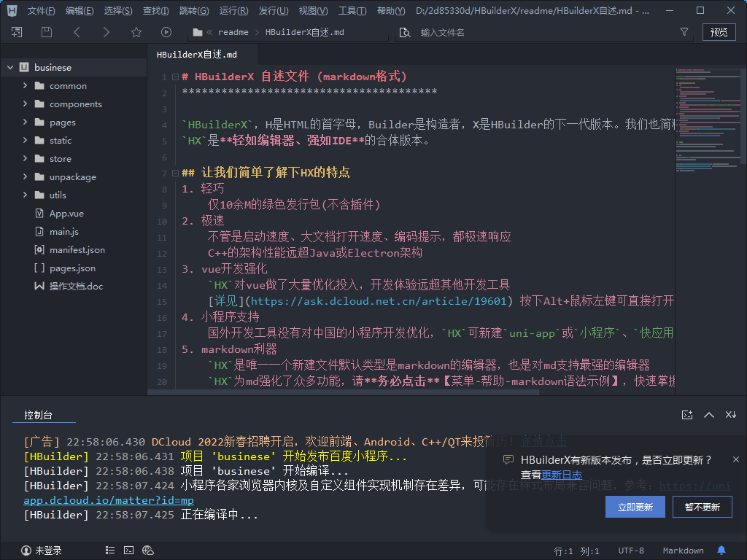Expand the unpackage folder

point(26,177)
